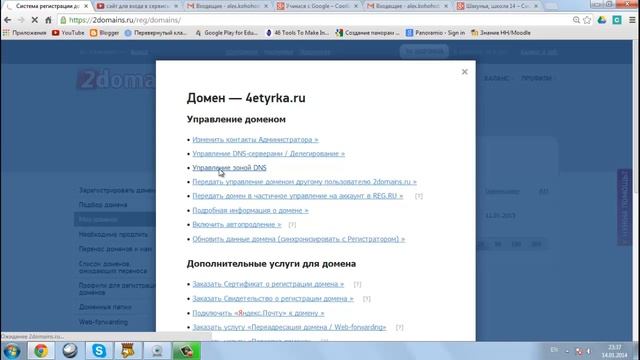Click Передать управление доменом другому пользователю link
The height and width of the screenshot is (360, 640).
(304, 182)
